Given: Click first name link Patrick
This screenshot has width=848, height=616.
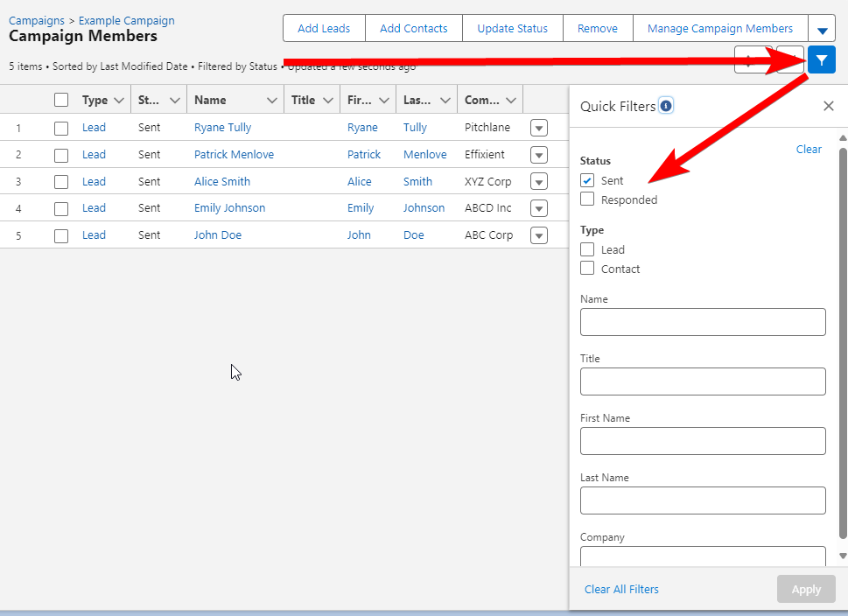Looking at the screenshot, I should point(364,155).
